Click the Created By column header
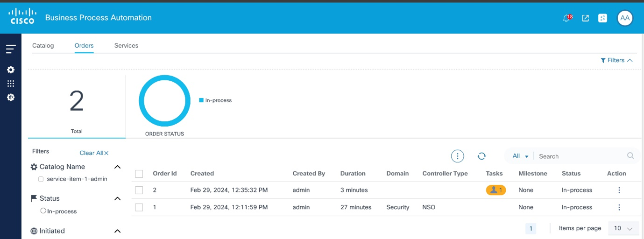 pos(309,173)
